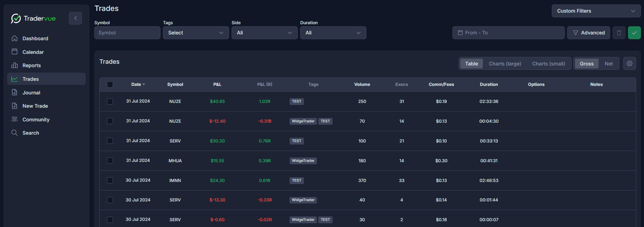Click the Dashboard home icon
The width and height of the screenshot is (644, 227).
click(14, 38)
